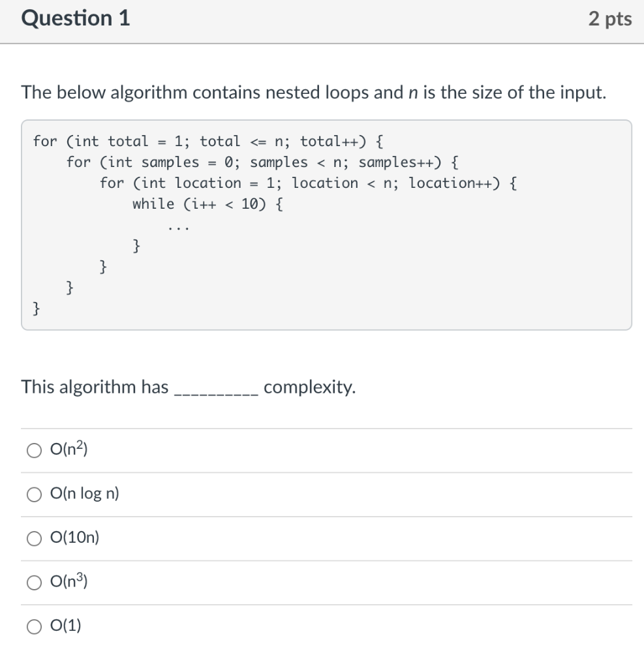The width and height of the screenshot is (644, 668).
Task: Pick the O(10n) radio button
Action: point(34,538)
